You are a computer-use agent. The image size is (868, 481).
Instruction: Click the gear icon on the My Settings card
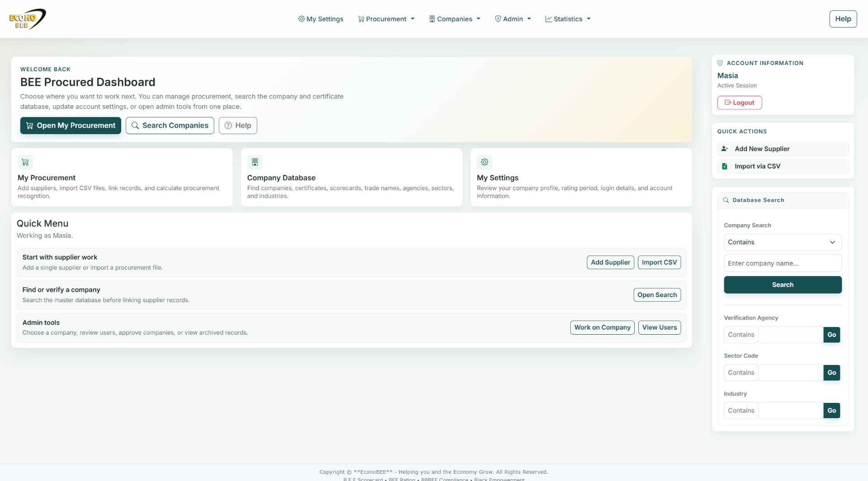tap(485, 162)
